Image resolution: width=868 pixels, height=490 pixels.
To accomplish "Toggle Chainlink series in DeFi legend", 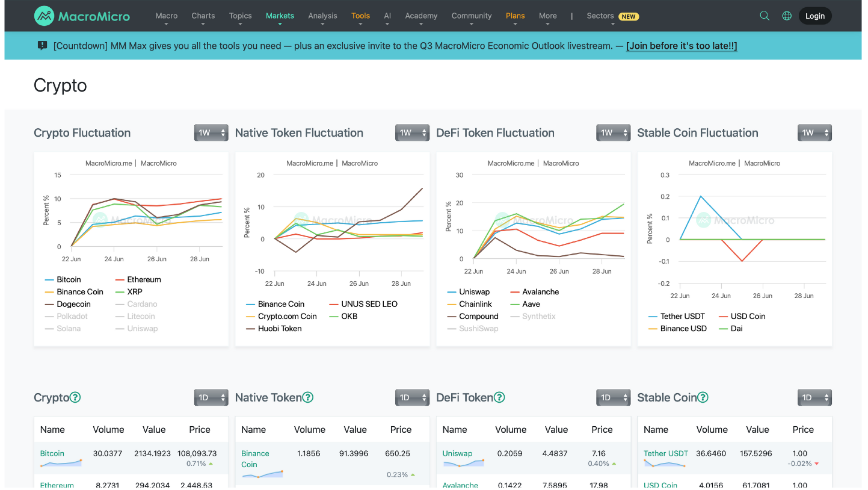I will coord(470,304).
